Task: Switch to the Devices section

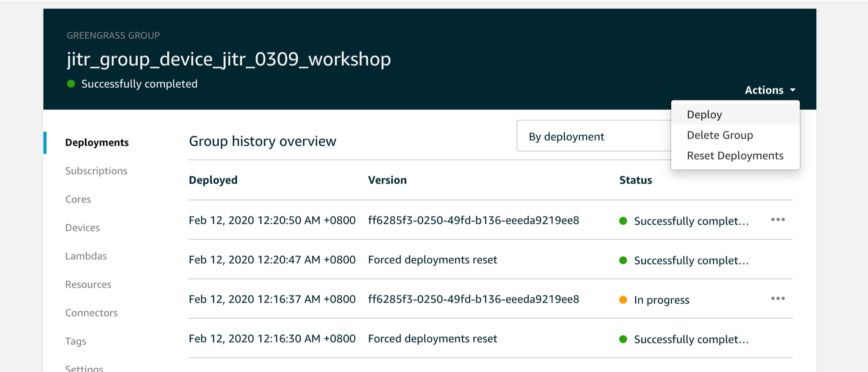Action: 83,228
